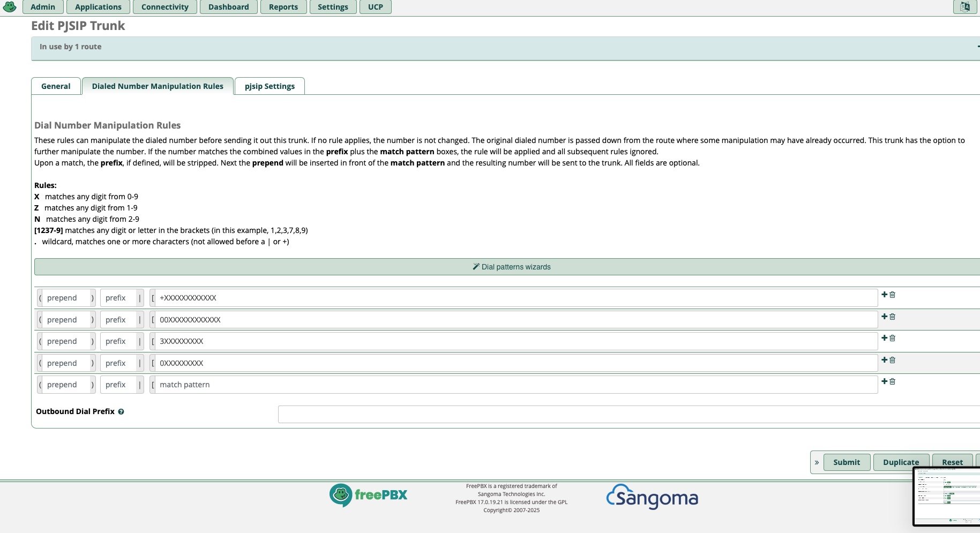This screenshot has height=533, width=980.
Task: Add a row after the 00XXXXXXXXXXXX pattern
Action: pos(884,317)
